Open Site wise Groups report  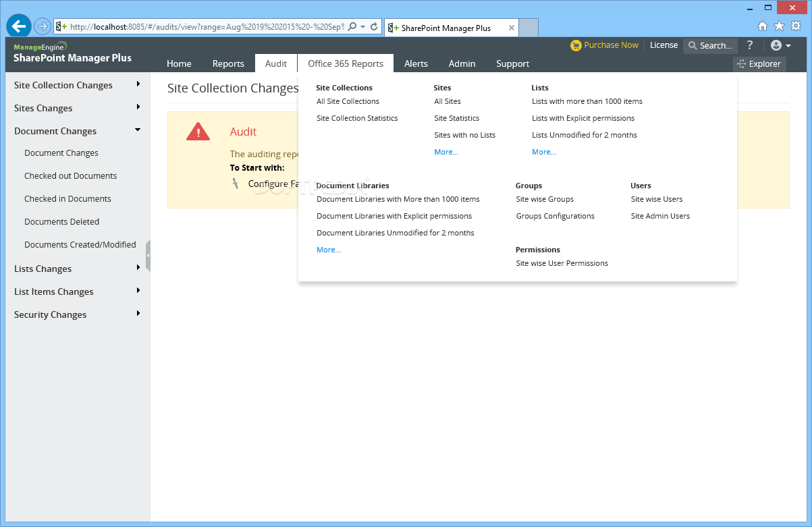(545, 199)
